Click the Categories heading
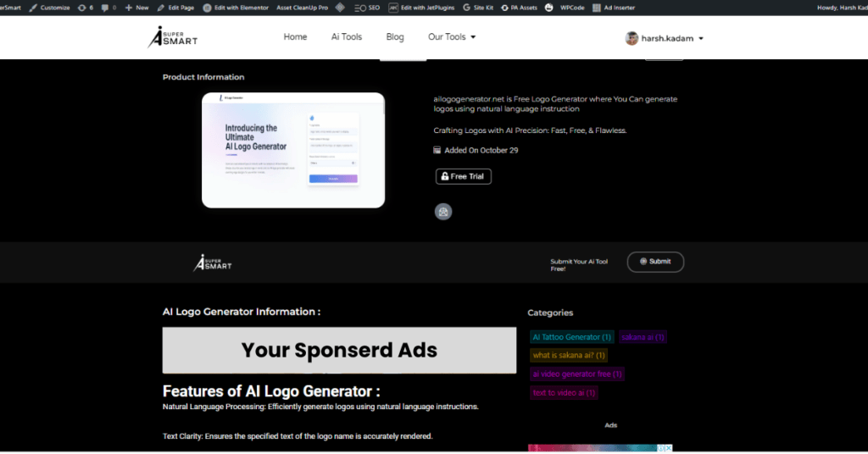Screen dimensions: 868x454 tap(550, 313)
